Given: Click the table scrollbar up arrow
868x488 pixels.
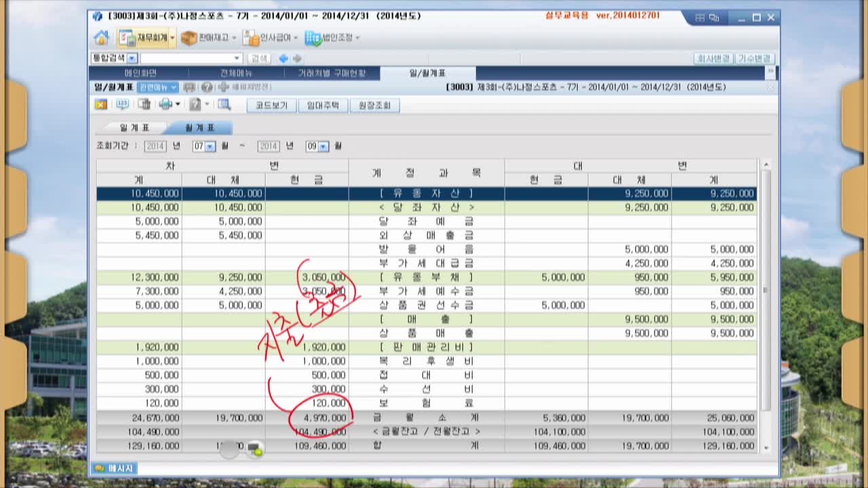Looking at the screenshot, I should [766, 165].
